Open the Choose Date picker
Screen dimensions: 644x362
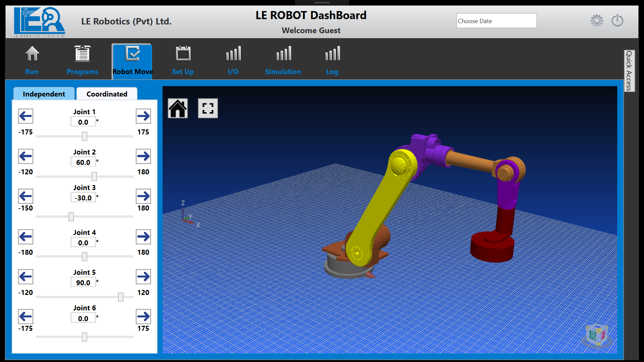496,21
